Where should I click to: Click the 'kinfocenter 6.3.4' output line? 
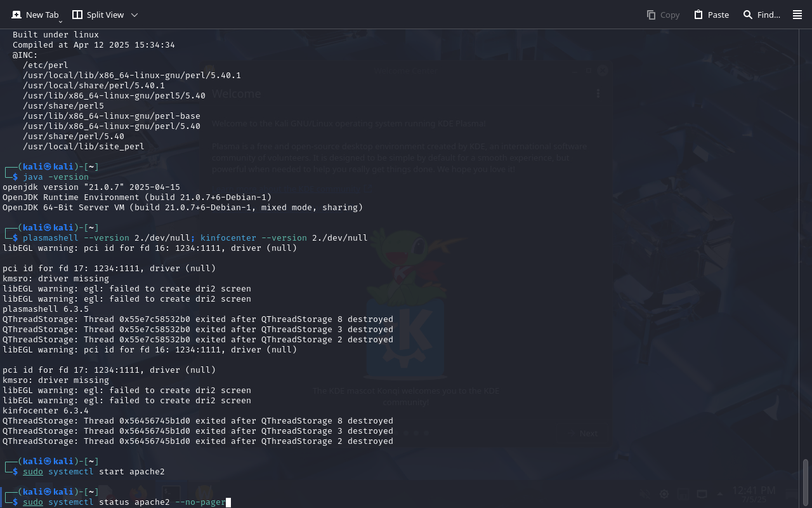[x=46, y=410]
